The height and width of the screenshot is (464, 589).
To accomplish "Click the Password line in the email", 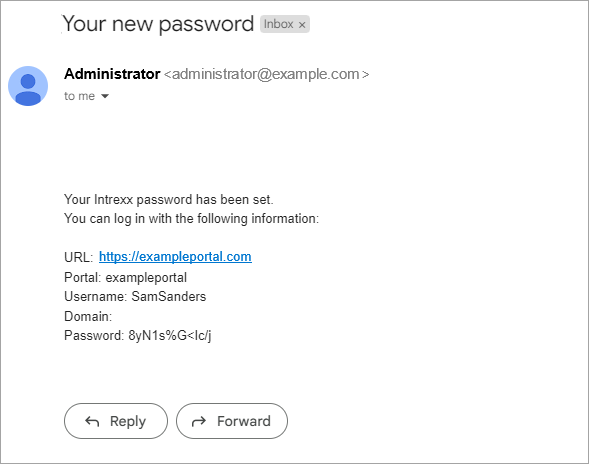I will point(137,336).
